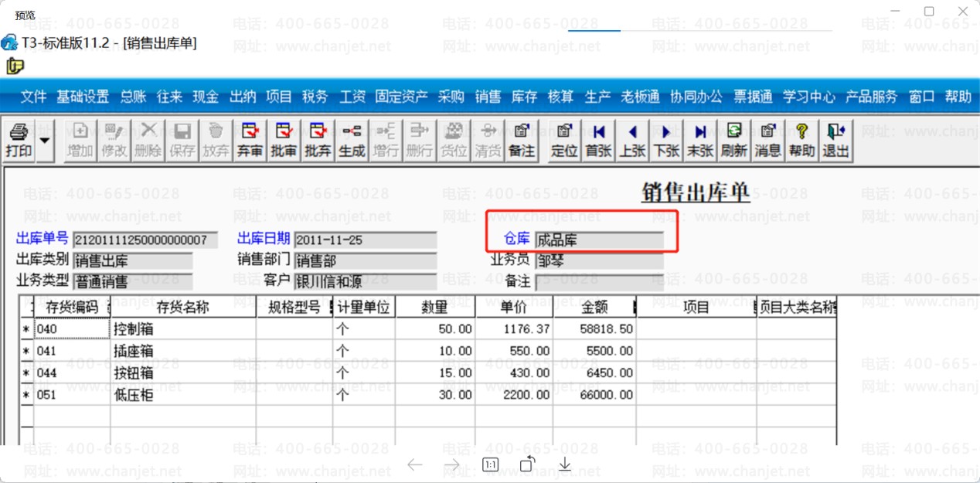Click the 保存 save toolbar button
The image size is (980, 483).
pyautogui.click(x=182, y=141)
